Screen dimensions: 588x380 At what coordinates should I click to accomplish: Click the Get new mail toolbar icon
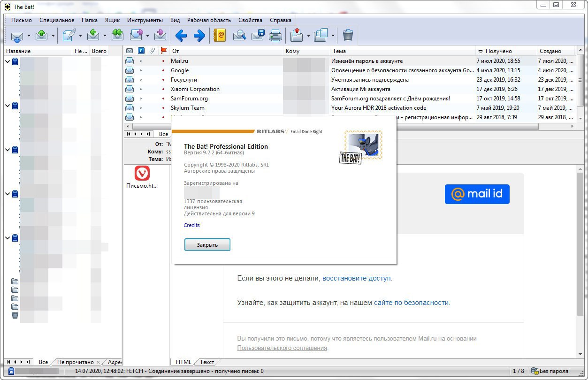tap(17, 36)
